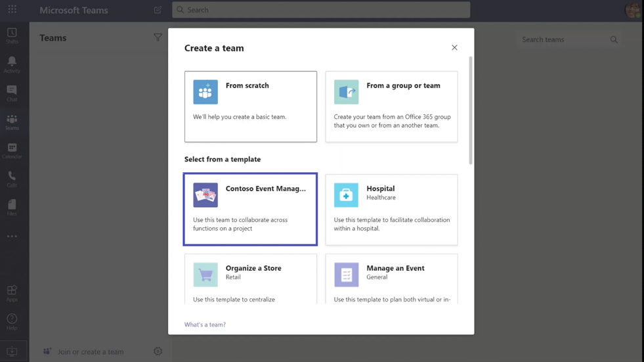Click the Microsoft Teams title
This screenshot has width=644, height=362.
pyautogui.click(x=74, y=11)
